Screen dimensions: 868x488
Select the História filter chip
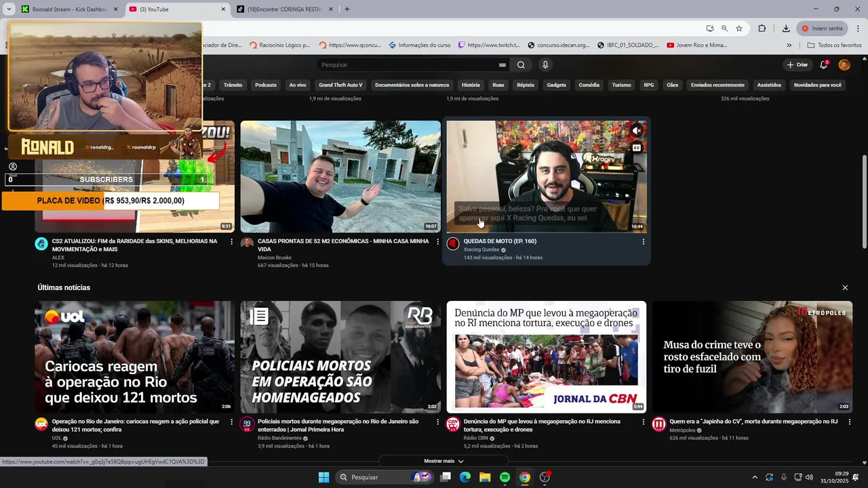click(x=471, y=85)
